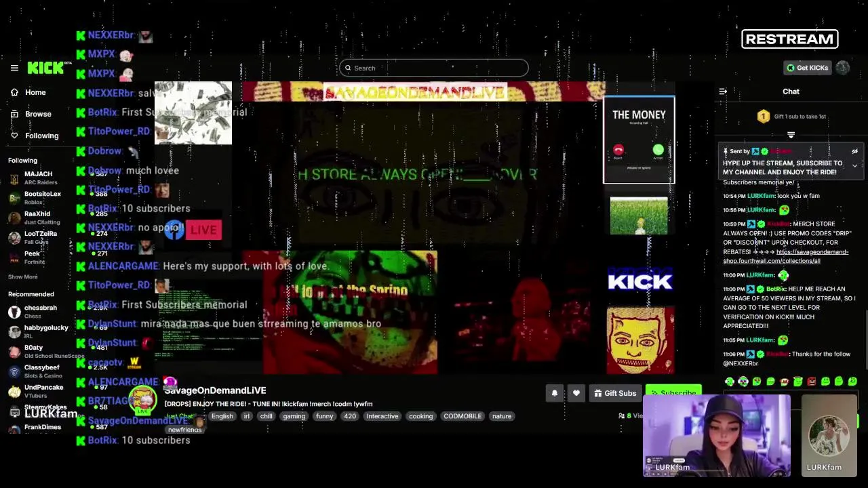Select the CODMOBILE tag

[x=462, y=416]
